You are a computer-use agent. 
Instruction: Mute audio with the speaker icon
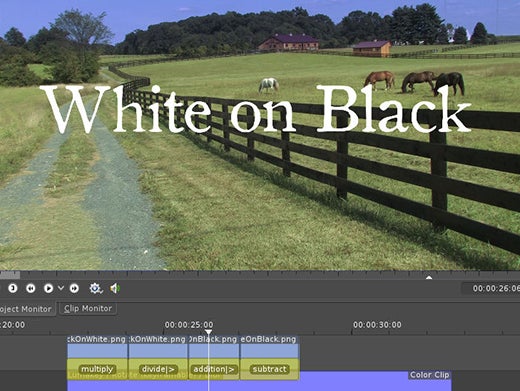115,288
